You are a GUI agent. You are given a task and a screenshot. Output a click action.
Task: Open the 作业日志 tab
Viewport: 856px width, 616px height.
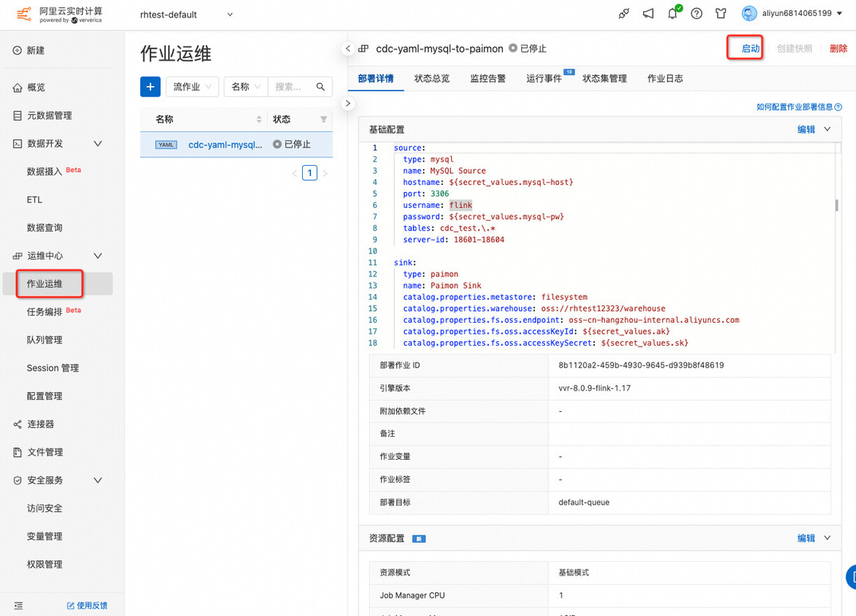click(x=665, y=78)
